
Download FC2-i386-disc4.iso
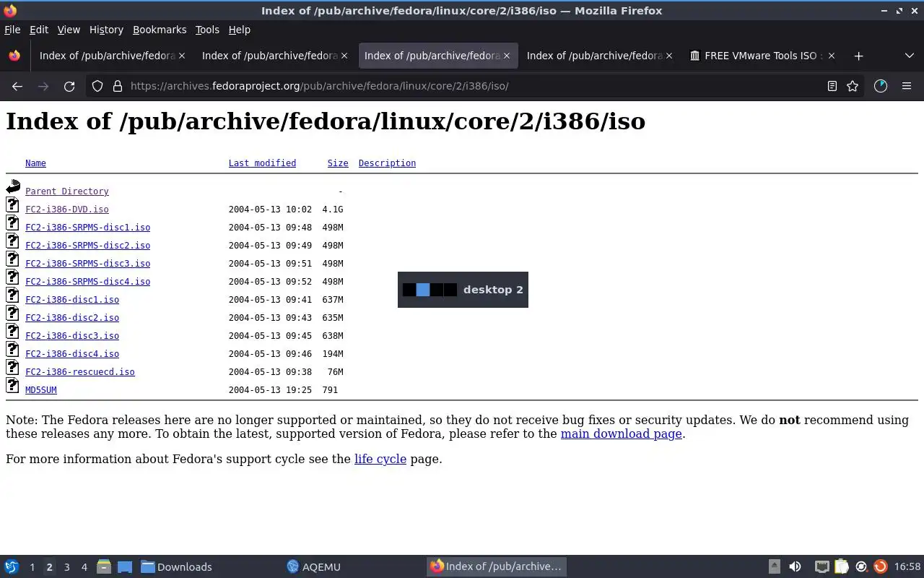[x=72, y=354]
